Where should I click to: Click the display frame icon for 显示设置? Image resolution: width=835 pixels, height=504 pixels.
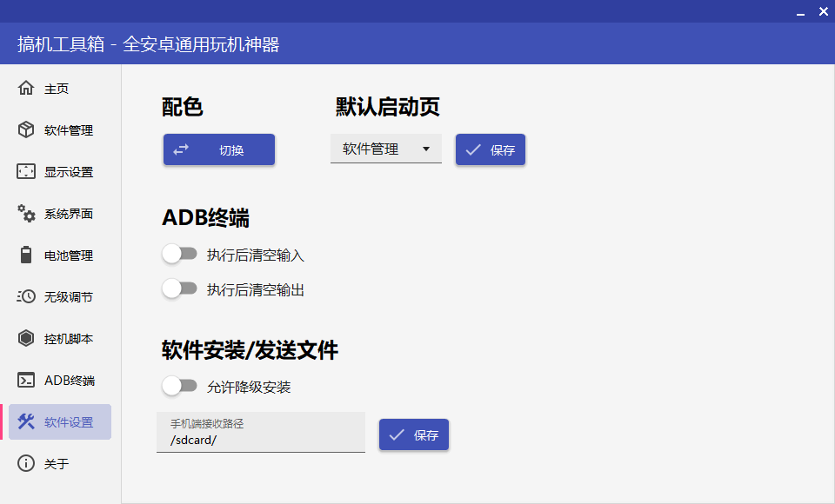pyautogui.click(x=25, y=171)
